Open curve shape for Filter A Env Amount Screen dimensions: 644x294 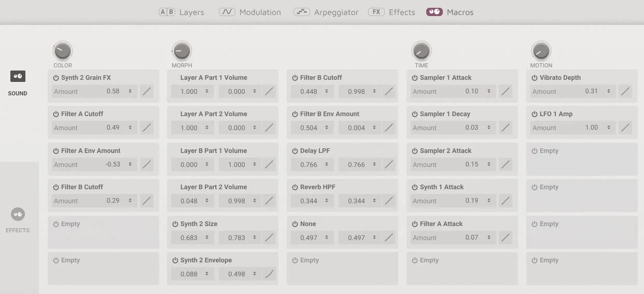point(147,164)
